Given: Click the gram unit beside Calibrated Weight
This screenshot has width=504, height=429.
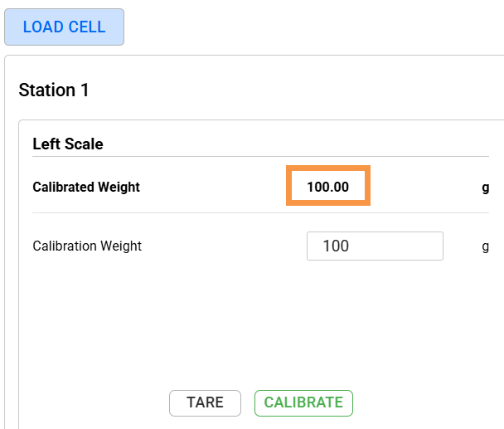Looking at the screenshot, I should (x=486, y=188).
